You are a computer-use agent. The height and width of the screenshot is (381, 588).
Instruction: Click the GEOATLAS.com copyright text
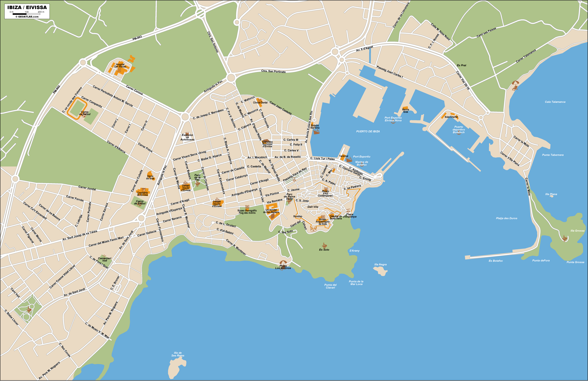27,17
